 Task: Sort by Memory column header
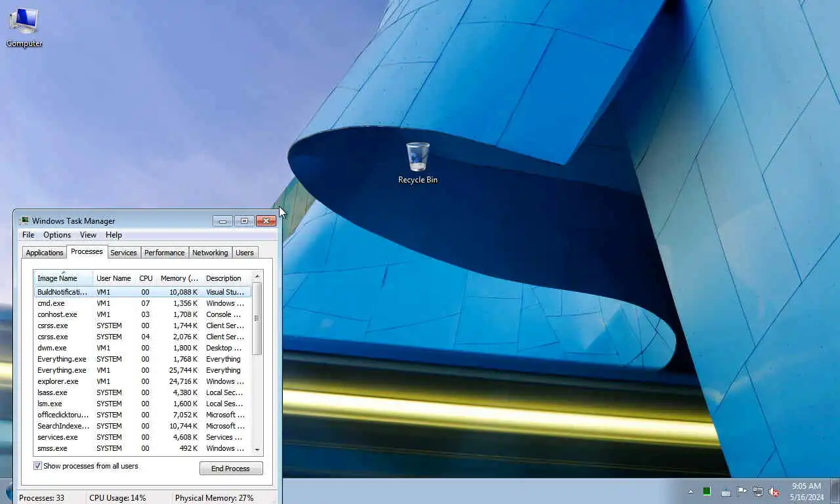coord(179,278)
